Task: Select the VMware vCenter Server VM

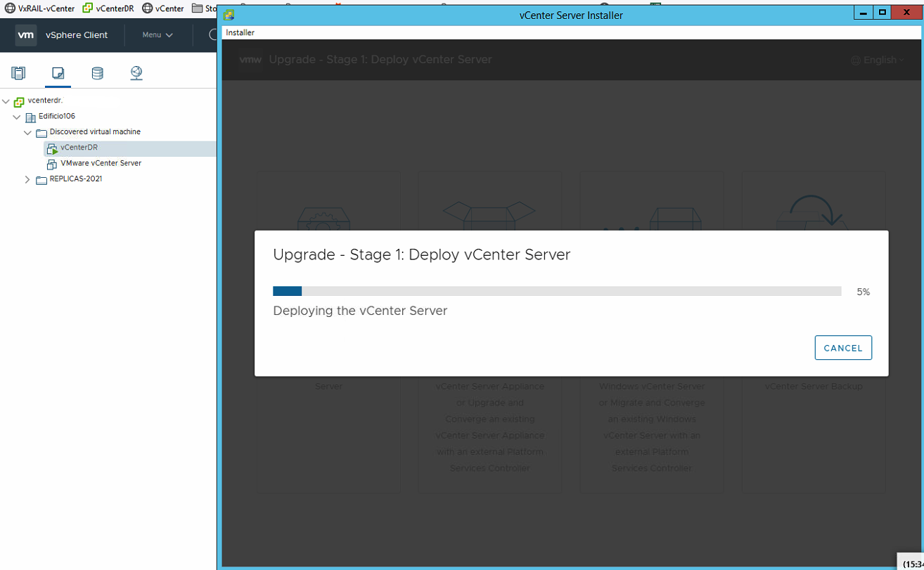Action: [101, 163]
